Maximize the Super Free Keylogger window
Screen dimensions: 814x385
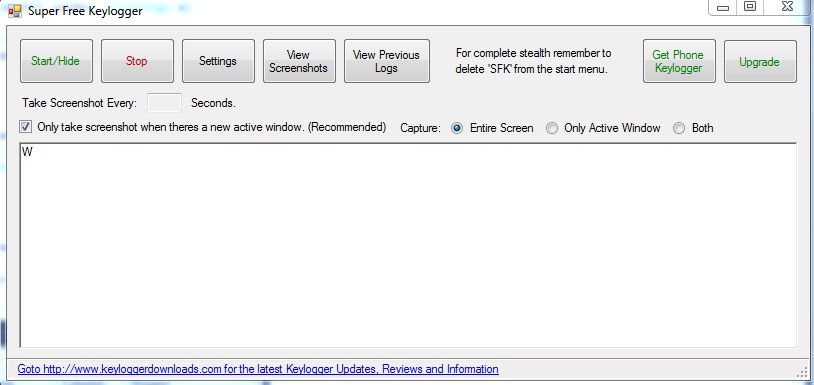pos(750,7)
